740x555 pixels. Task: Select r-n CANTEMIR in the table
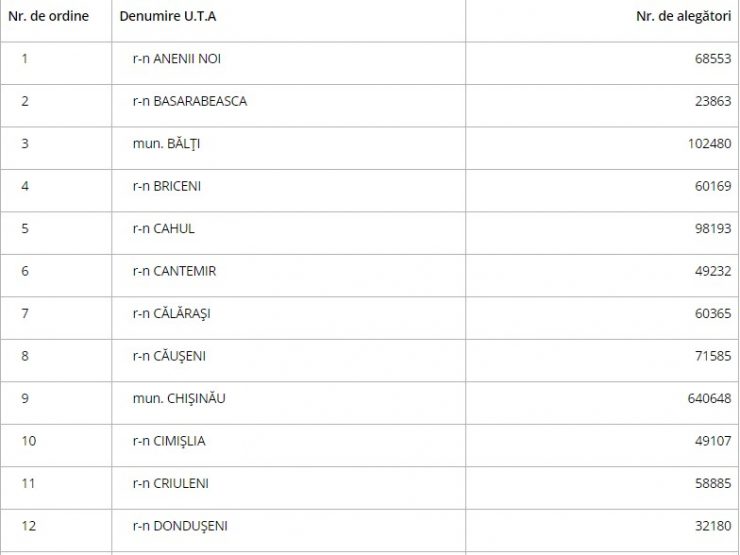174,271
